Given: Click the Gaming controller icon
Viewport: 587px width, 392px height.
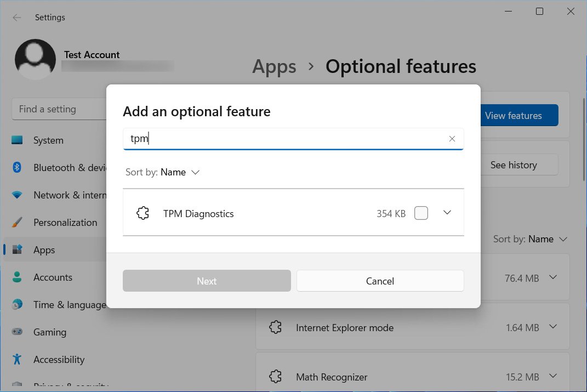Looking at the screenshot, I should click(x=17, y=332).
